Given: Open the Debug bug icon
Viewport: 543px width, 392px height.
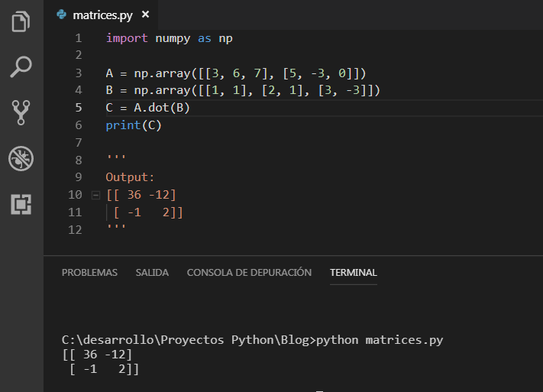Looking at the screenshot, I should click(21, 158).
